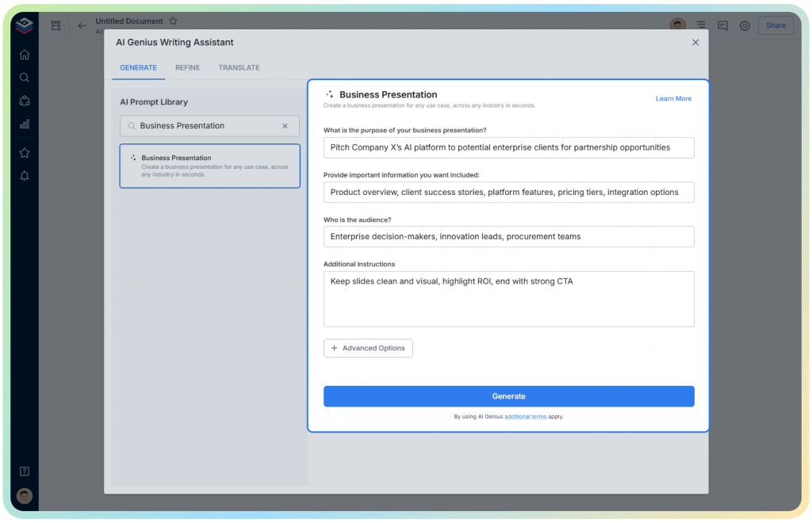Screen dimensions: 812x523
Task: Click the blue Generate button
Action: tap(508, 396)
